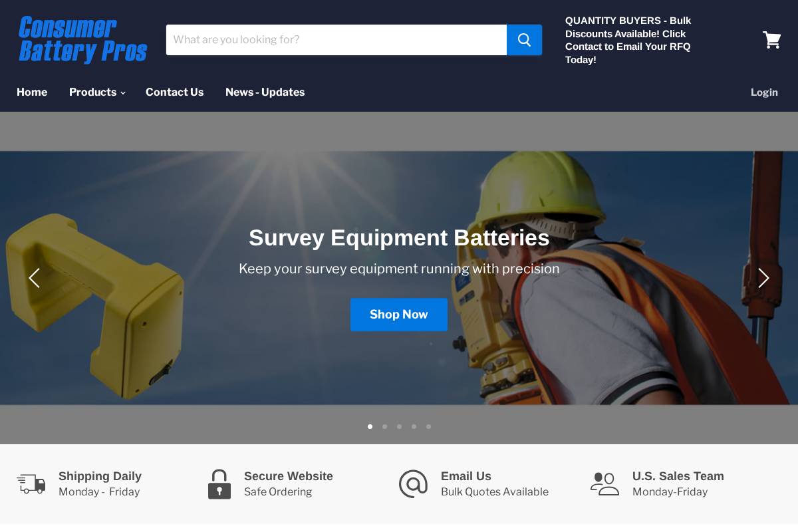Click inside the search input field
Image resolution: width=798 pixels, height=532 pixels.
[332, 40]
